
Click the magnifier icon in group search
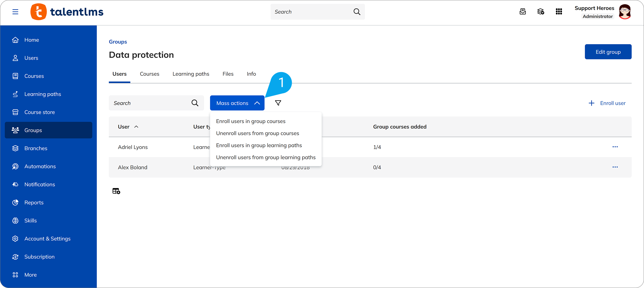195,103
